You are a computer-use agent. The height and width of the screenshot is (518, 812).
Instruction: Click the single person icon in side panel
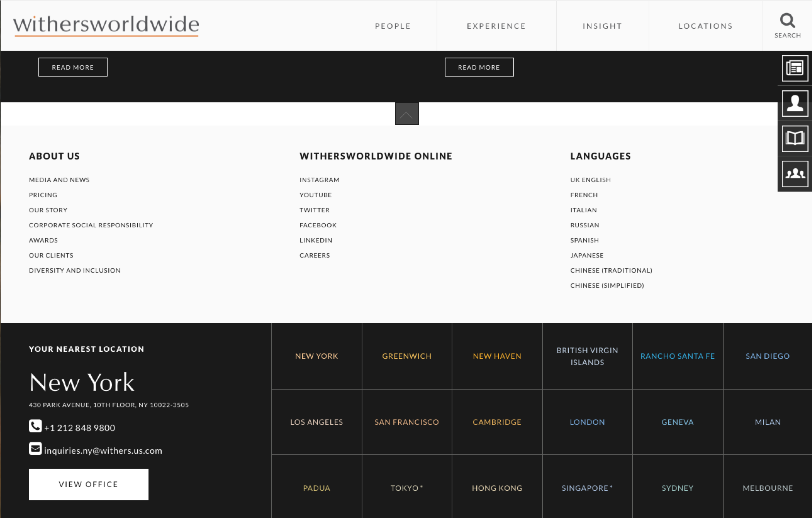[x=795, y=103]
